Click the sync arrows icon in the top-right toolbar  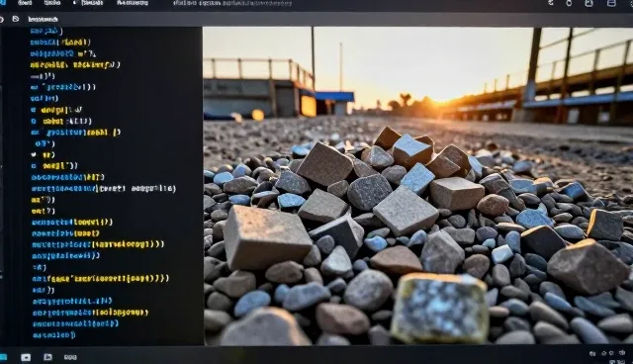tap(551, 3)
